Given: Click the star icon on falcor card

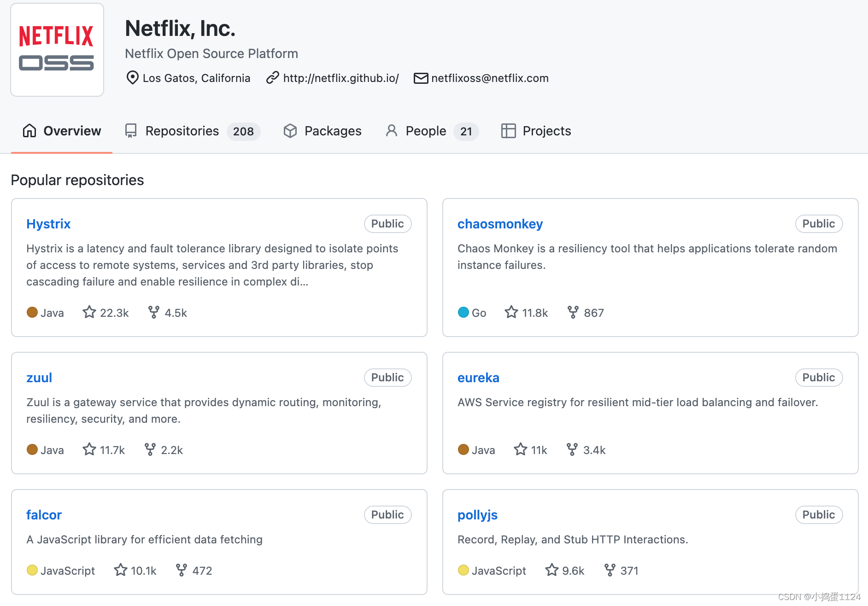Looking at the screenshot, I should 121,570.
